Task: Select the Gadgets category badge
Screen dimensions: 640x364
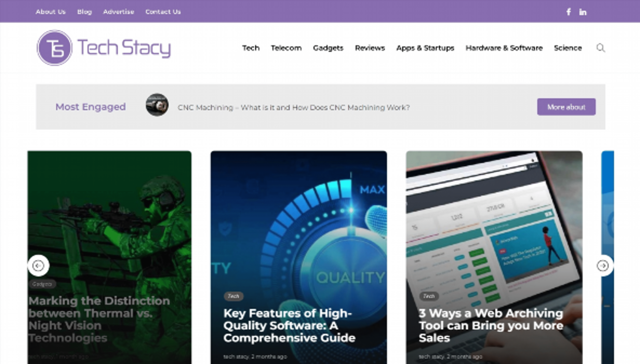Action: 42,284
